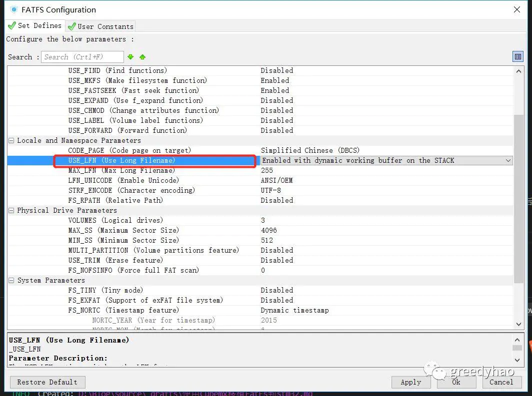The width and height of the screenshot is (532, 396).
Task: Click the Apply button
Action: pyautogui.click(x=411, y=382)
